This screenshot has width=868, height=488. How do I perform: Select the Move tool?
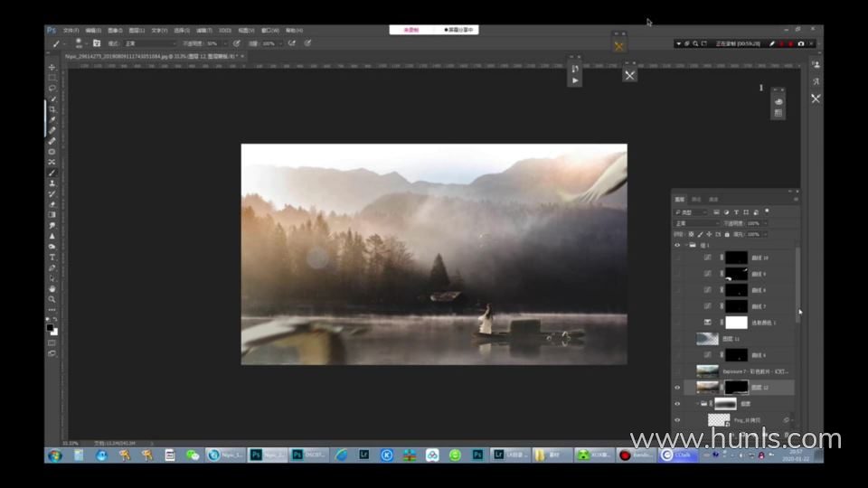coord(52,67)
